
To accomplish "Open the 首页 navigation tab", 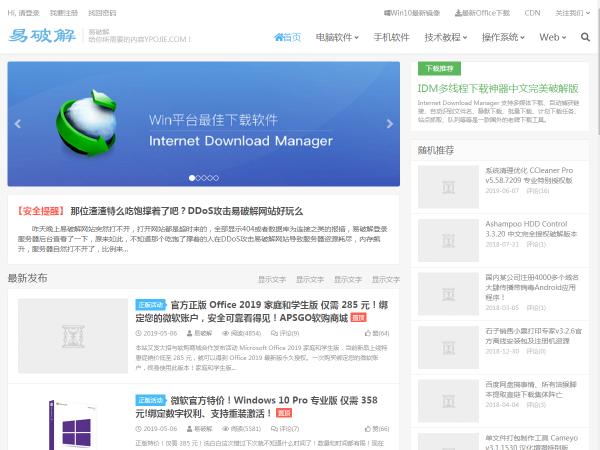I will coord(287,37).
